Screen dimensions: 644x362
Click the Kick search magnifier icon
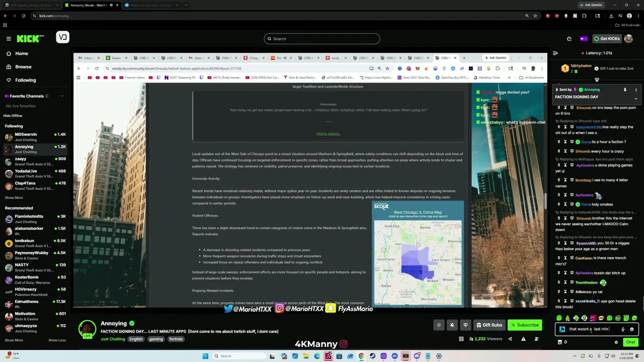pos(269,39)
